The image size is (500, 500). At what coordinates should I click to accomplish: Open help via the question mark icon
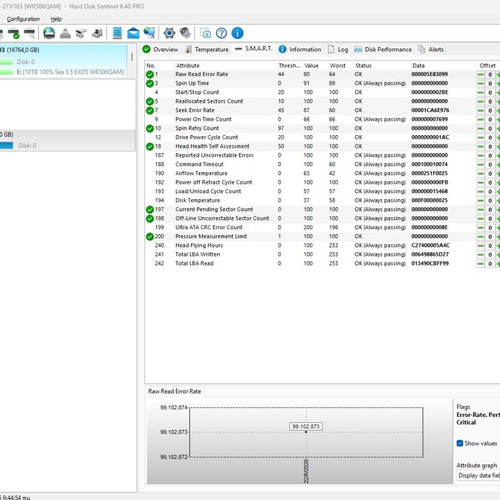[222, 33]
